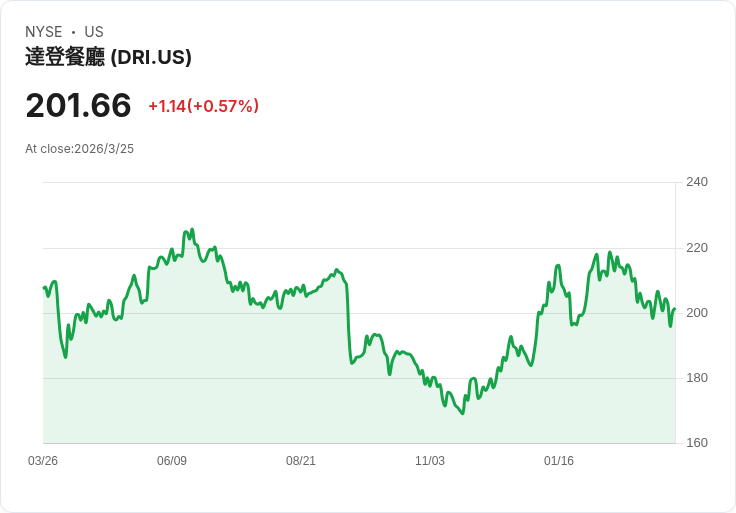Click the 160 value on y-axis
Screen dimensions: 736x513
coord(697,443)
